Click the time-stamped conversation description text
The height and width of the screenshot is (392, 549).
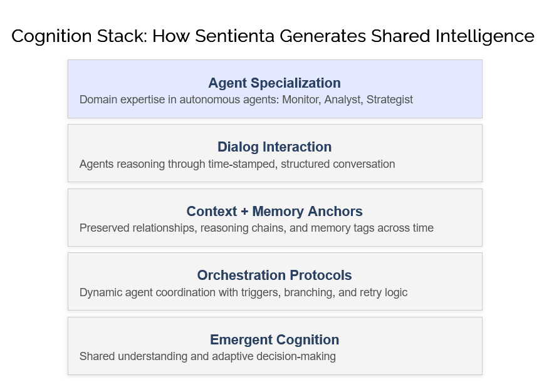[x=237, y=164]
